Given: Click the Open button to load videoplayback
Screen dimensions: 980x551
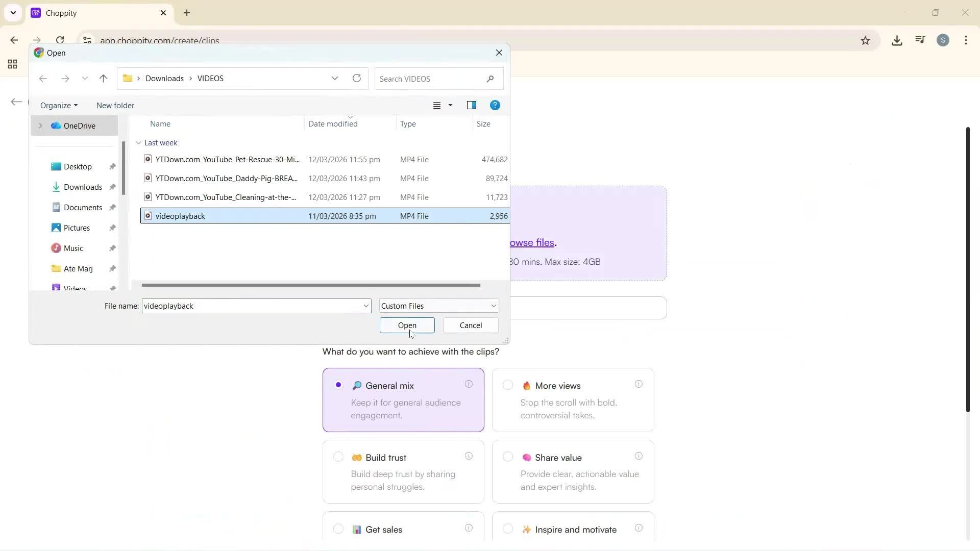Looking at the screenshot, I should (407, 325).
